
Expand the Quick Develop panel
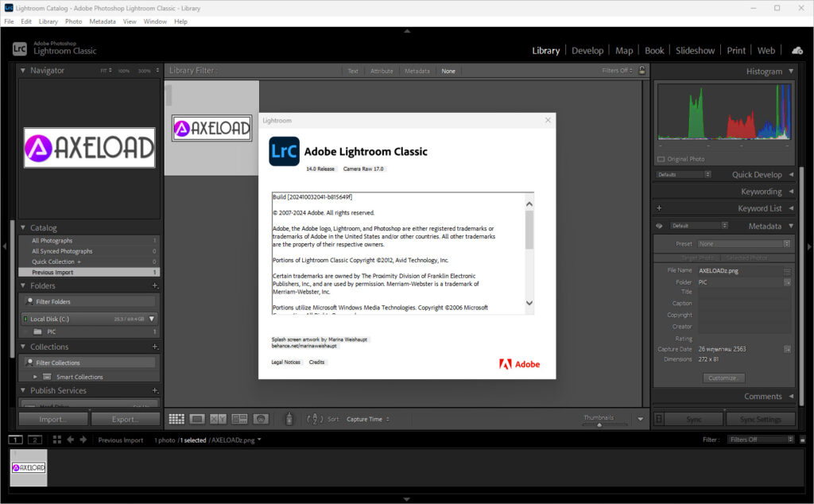coord(791,174)
